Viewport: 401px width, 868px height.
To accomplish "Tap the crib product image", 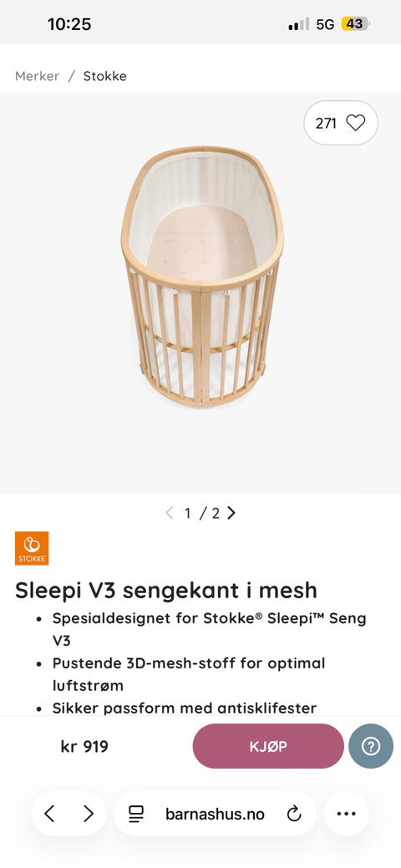I will (x=203, y=275).
